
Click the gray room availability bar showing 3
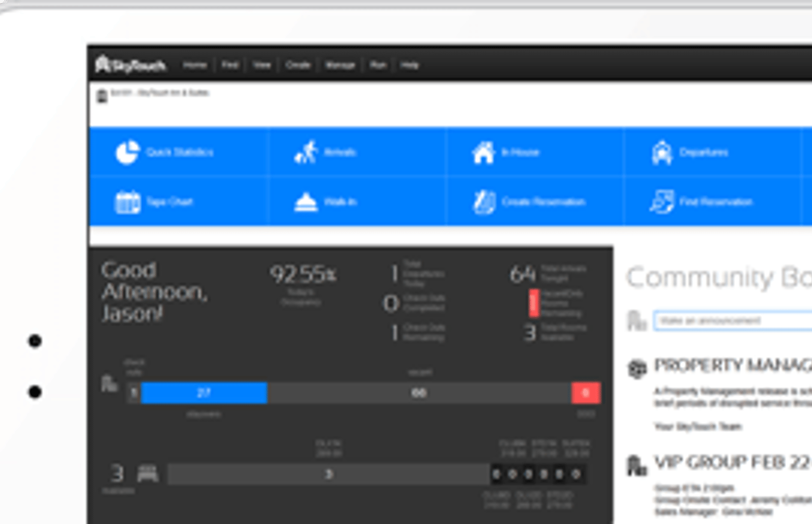(328, 474)
